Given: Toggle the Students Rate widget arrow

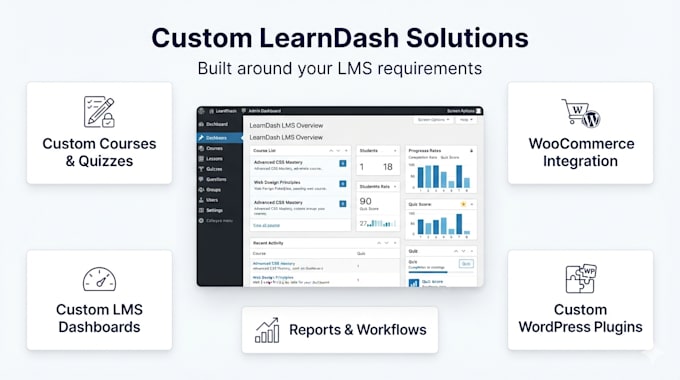Looking at the screenshot, I should tap(395, 187).
